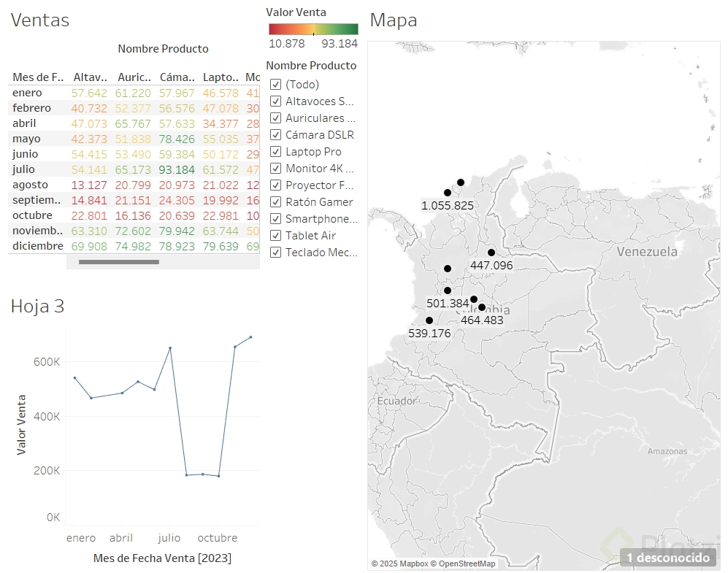Click the 93.184 cell in julio row
Image resolution: width=728 pixels, height=573 pixels.
coord(177,170)
